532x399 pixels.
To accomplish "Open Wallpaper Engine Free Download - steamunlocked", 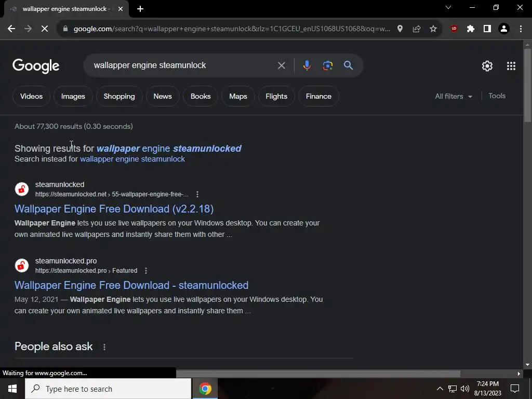I will click(131, 285).
